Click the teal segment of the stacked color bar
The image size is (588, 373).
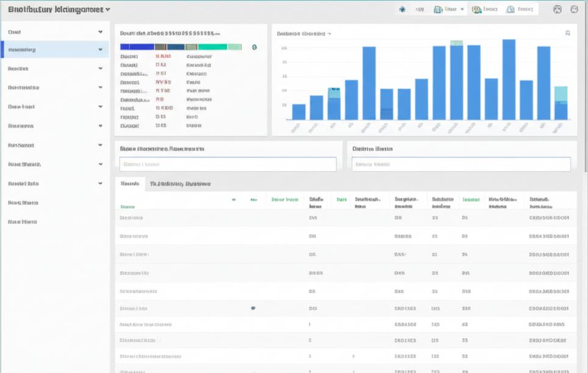212,47
